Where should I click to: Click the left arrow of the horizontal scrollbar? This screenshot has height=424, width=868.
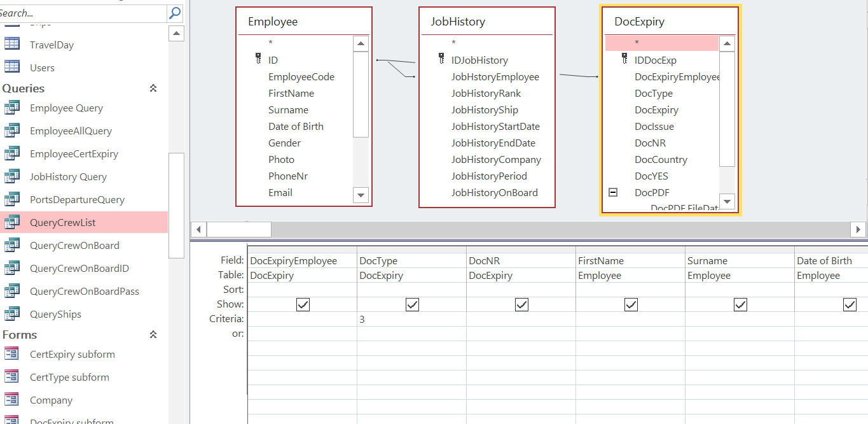(199, 229)
